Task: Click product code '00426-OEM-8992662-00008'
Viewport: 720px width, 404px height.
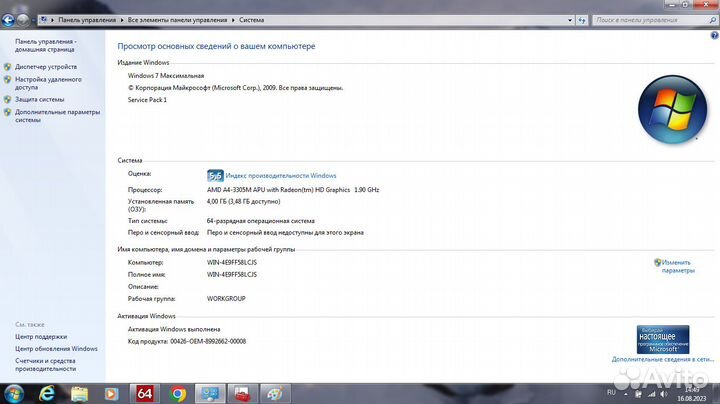Action: [x=208, y=341]
